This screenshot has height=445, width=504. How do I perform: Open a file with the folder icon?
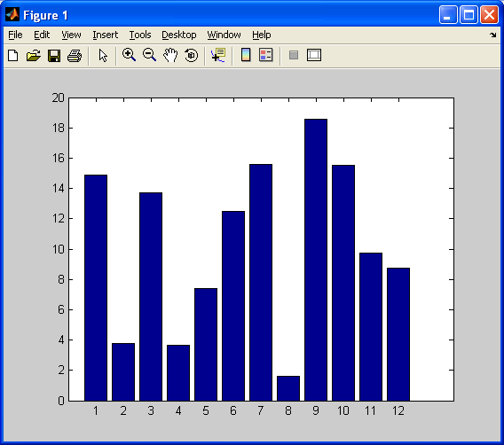coord(34,56)
